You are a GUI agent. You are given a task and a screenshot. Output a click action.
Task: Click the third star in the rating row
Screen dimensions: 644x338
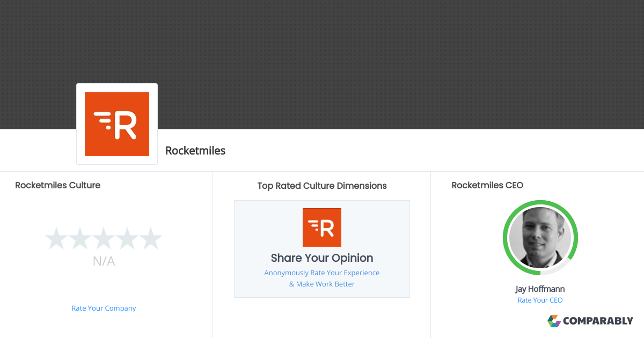pyautogui.click(x=104, y=238)
